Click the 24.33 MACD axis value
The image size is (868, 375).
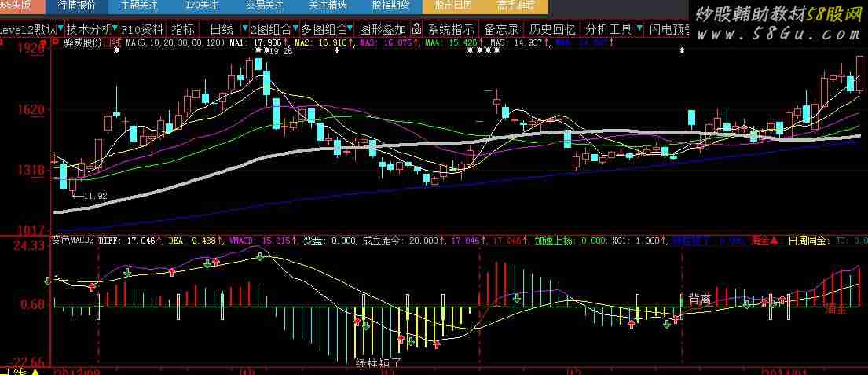click(x=30, y=245)
